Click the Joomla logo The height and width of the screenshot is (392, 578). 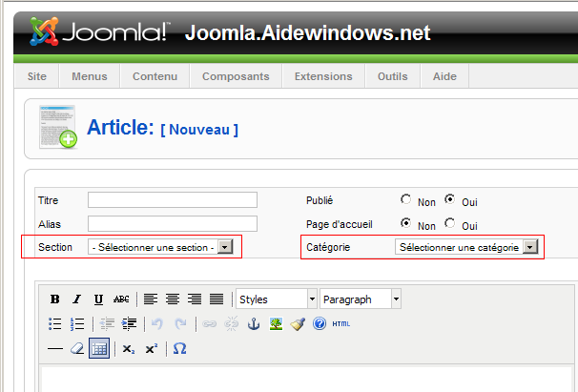click(x=99, y=31)
